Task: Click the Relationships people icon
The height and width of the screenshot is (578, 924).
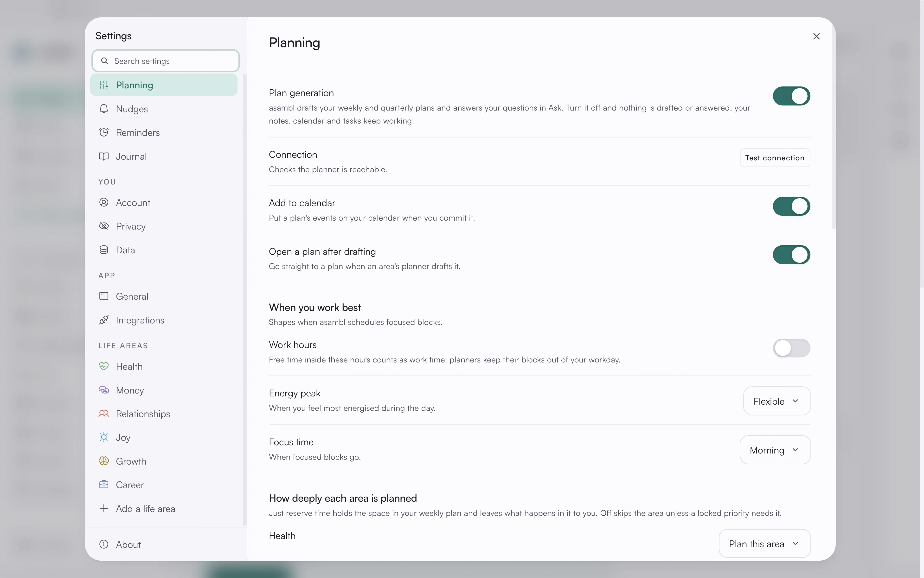Action: 104,414
